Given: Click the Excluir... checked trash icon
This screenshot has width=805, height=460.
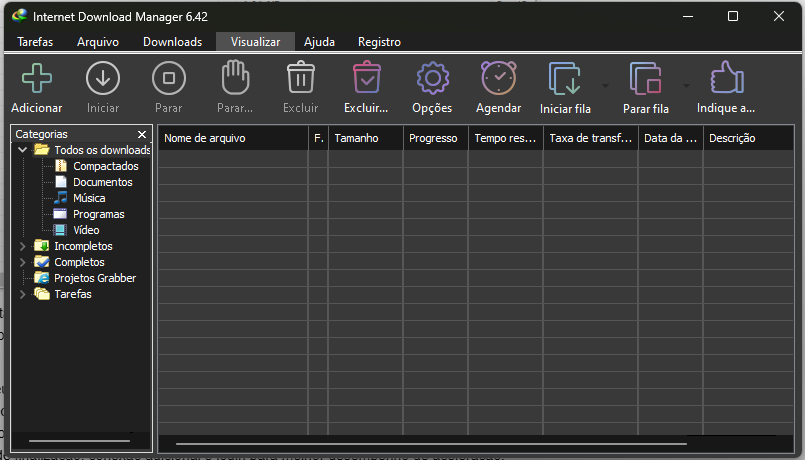Looking at the screenshot, I should pos(367,78).
